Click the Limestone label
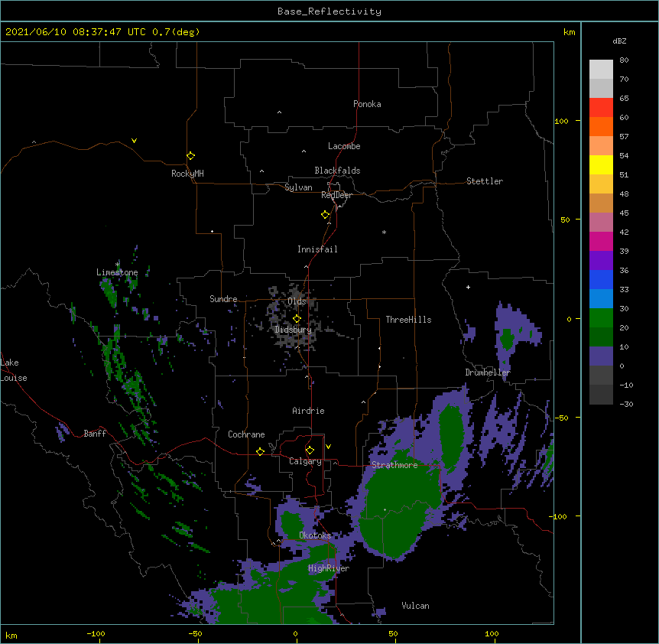 click(117, 272)
